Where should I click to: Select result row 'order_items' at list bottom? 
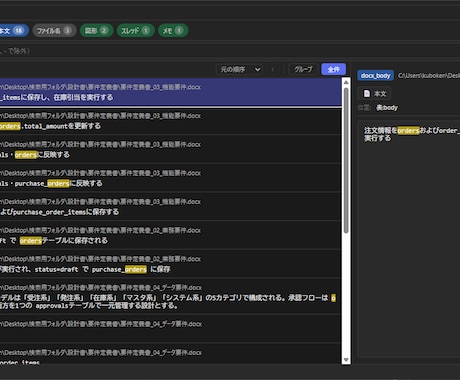(171, 355)
